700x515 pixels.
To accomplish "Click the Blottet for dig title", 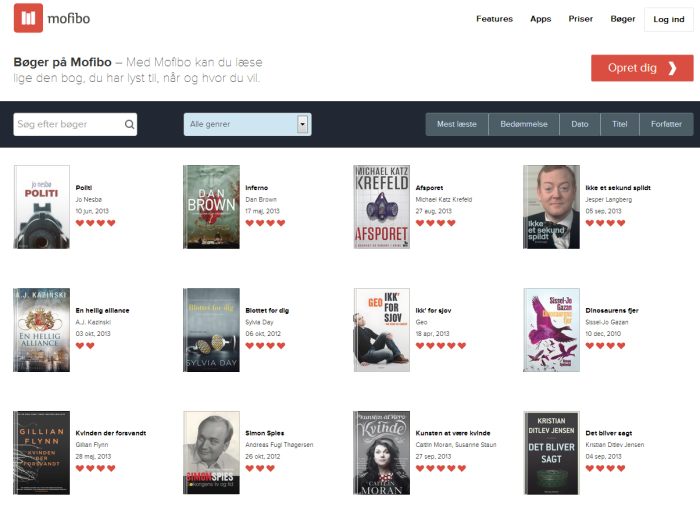I will click(267, 311).
